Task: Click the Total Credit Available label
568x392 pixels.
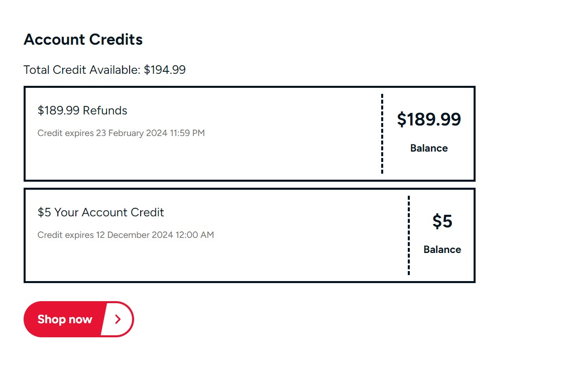Action: pyautogui.click(x=82, y=70)
